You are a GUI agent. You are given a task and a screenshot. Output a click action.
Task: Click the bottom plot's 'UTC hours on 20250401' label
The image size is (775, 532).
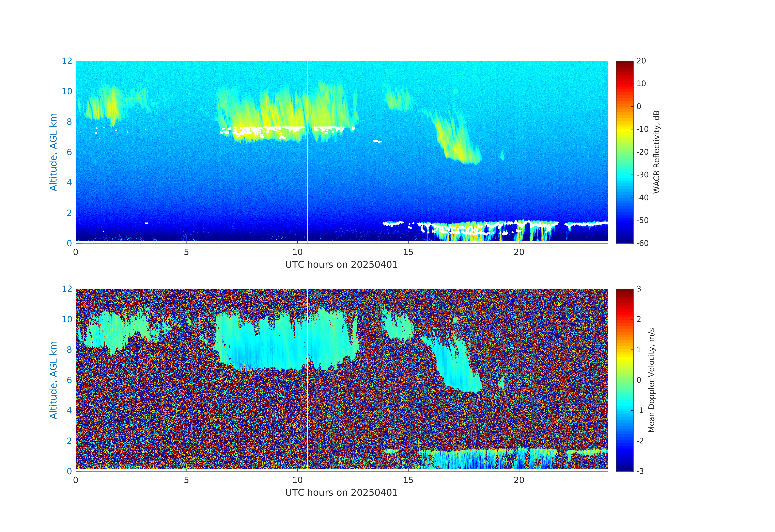[x=341, y=493]
